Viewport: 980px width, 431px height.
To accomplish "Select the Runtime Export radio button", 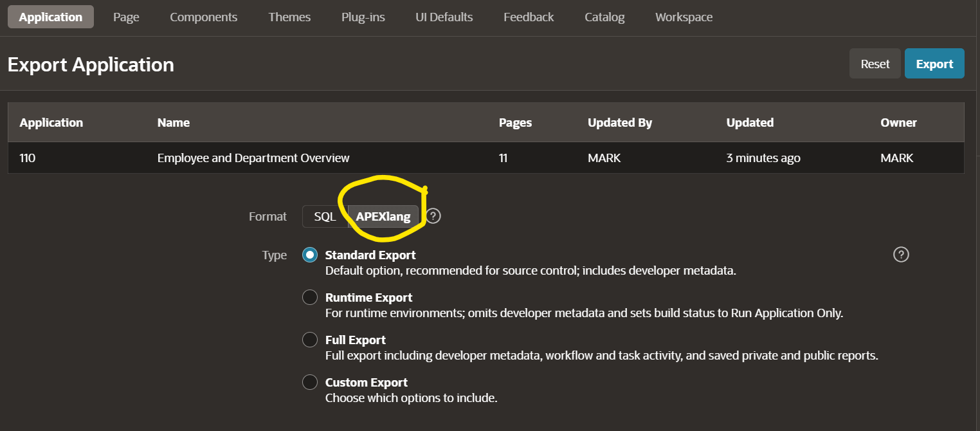I will point(310,297).
